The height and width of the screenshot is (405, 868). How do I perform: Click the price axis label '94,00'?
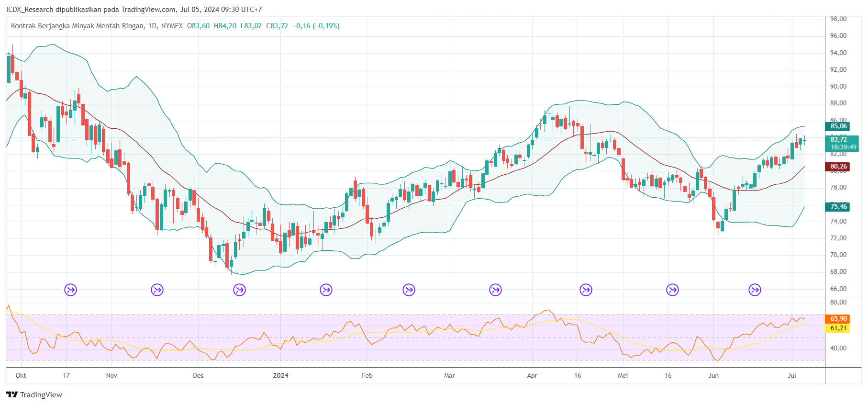(838, 53)
